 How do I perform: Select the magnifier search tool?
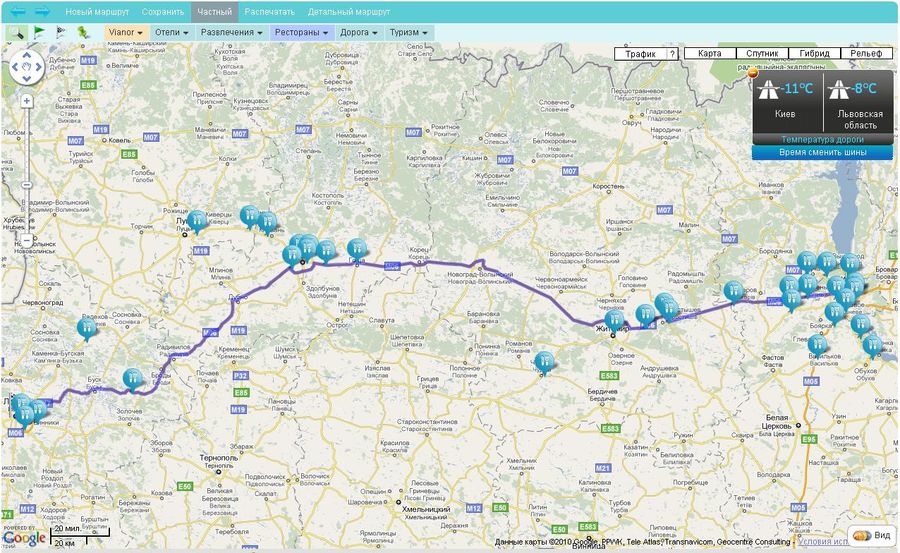pyautogui.click(x=17, y=32)
